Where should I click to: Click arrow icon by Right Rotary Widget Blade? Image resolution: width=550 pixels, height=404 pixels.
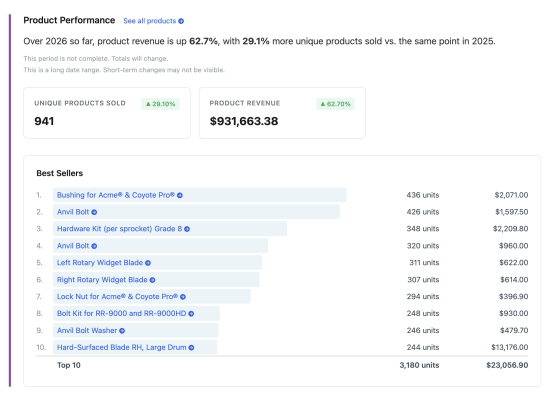click(152, 280)
